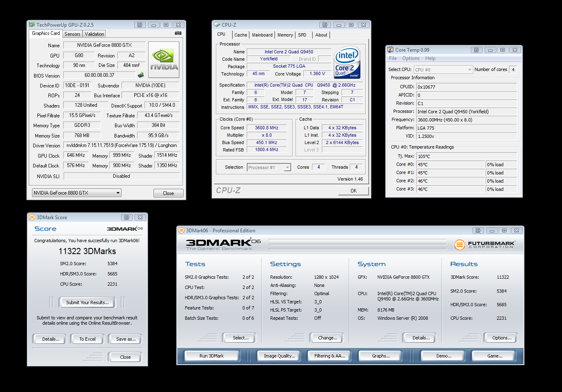
Task: Open Graphs in 3DMark06
Action: pyautogui.click(x=381, y=356)
